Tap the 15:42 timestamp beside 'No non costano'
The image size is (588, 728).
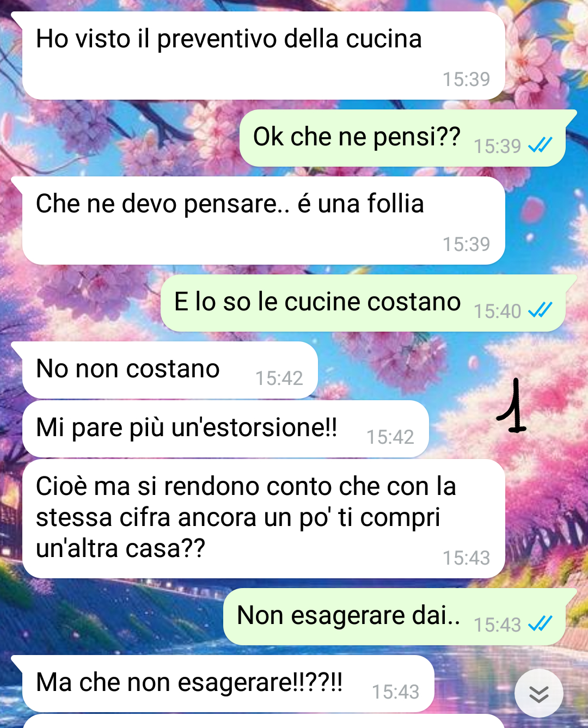click(279, 378)
